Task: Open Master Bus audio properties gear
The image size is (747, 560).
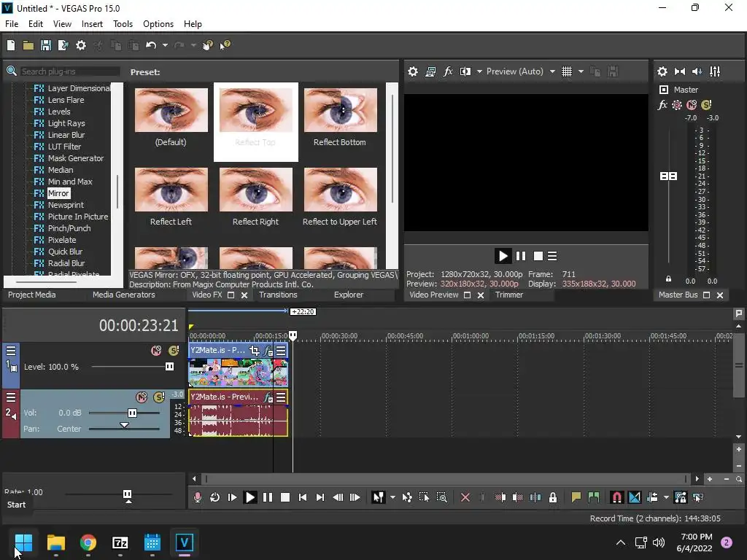Action: [x=662, y=71]
